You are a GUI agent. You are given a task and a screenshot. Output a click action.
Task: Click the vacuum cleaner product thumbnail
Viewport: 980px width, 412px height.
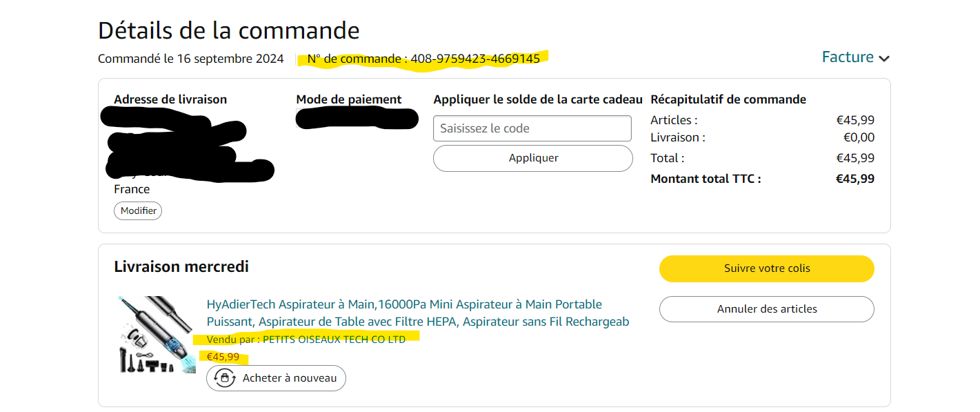tap(156, 335)
